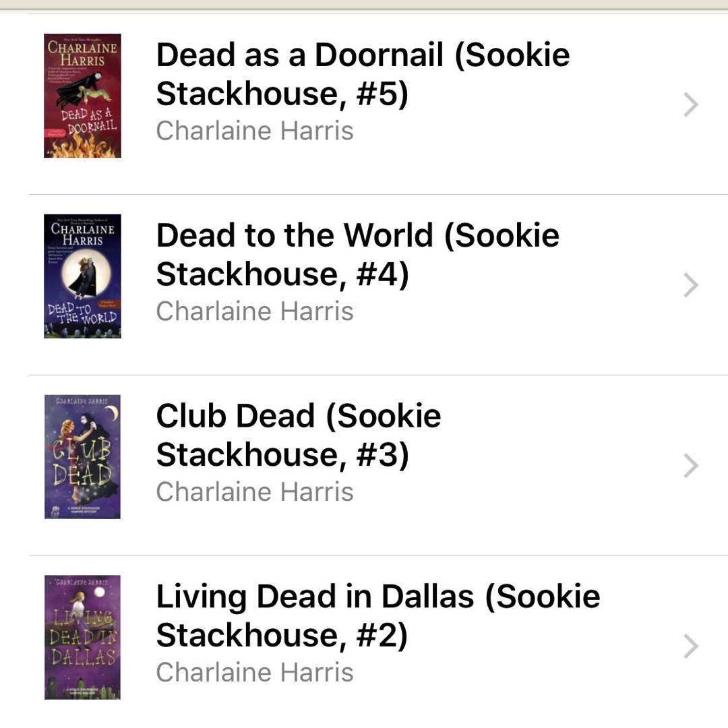This screenshot has width=728, height=728.
Task: Tap Charlaine Harris below Club Dead
Action: pos(255,491)
